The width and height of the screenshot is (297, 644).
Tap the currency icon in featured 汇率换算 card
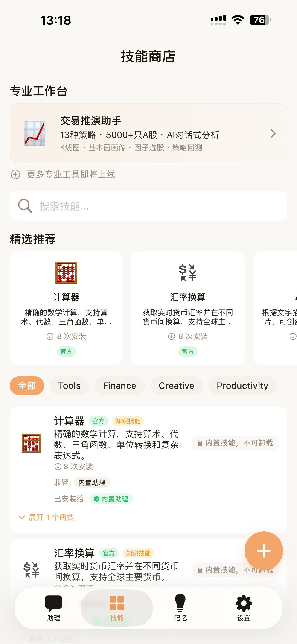point(188,272)
